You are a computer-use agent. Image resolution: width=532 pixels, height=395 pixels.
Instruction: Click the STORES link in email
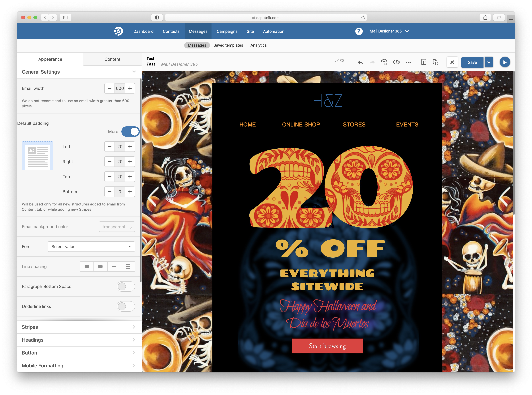click(354, 125)
